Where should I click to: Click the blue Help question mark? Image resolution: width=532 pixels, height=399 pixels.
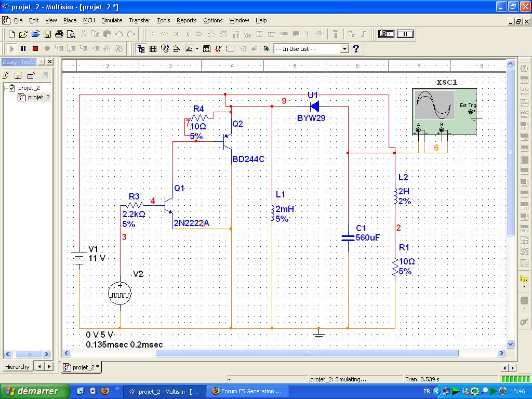(356, 48)
